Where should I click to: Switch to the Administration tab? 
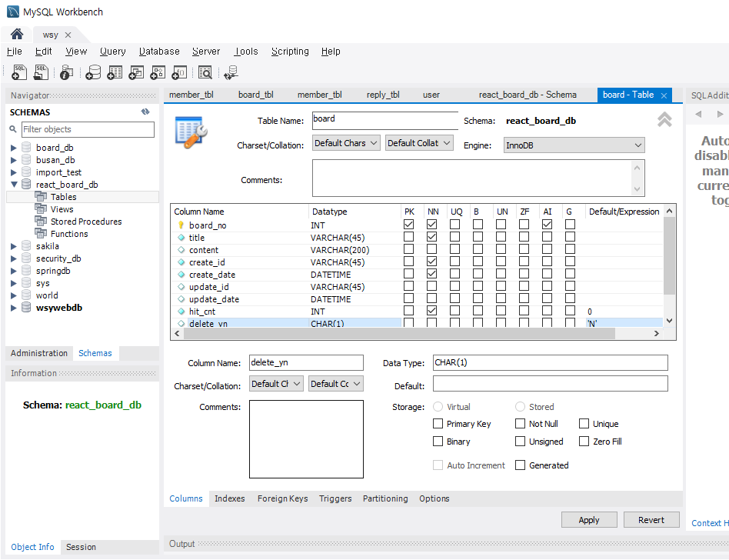(x=39, y=353)
